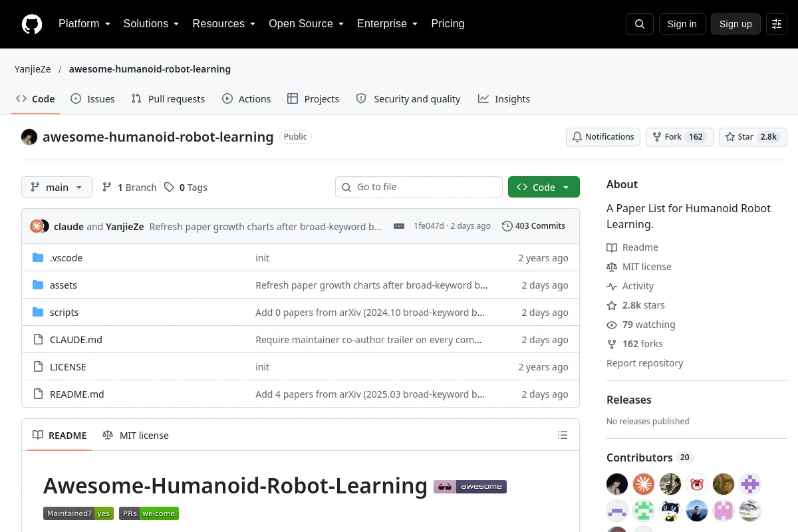This screenshot has height=532, width=798.
Task: Open the 2.8k stars link
Action: click(x=636, y=305)
